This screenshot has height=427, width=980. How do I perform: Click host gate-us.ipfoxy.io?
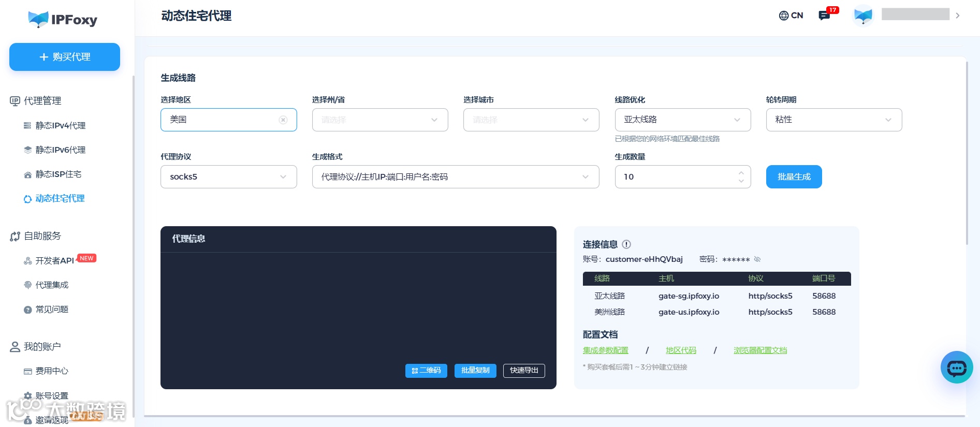coord(689,312)
